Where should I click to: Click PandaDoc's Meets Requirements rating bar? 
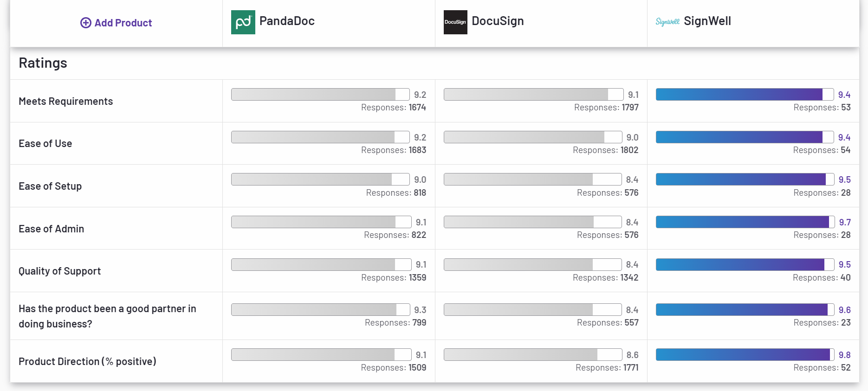(320, 95)
